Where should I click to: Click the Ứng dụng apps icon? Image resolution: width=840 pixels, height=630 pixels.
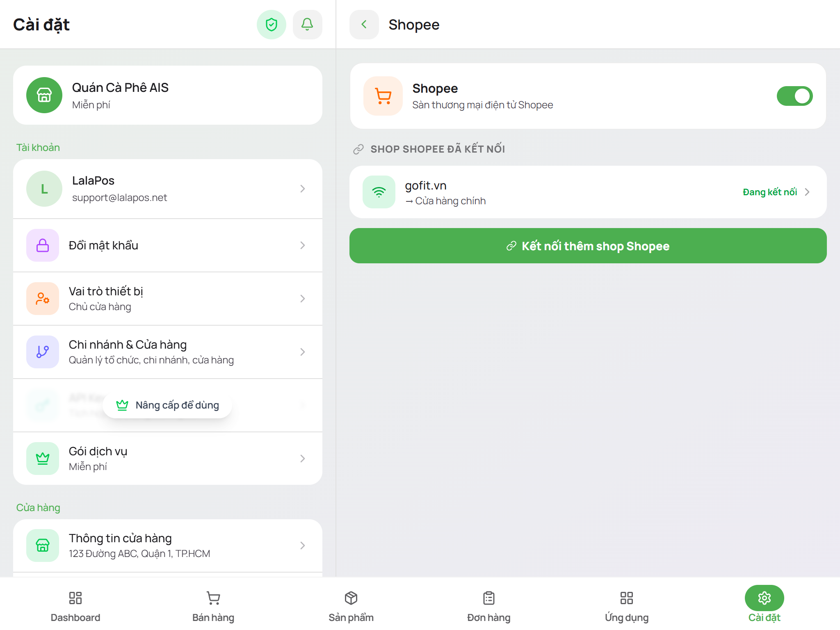click(627, 598)
